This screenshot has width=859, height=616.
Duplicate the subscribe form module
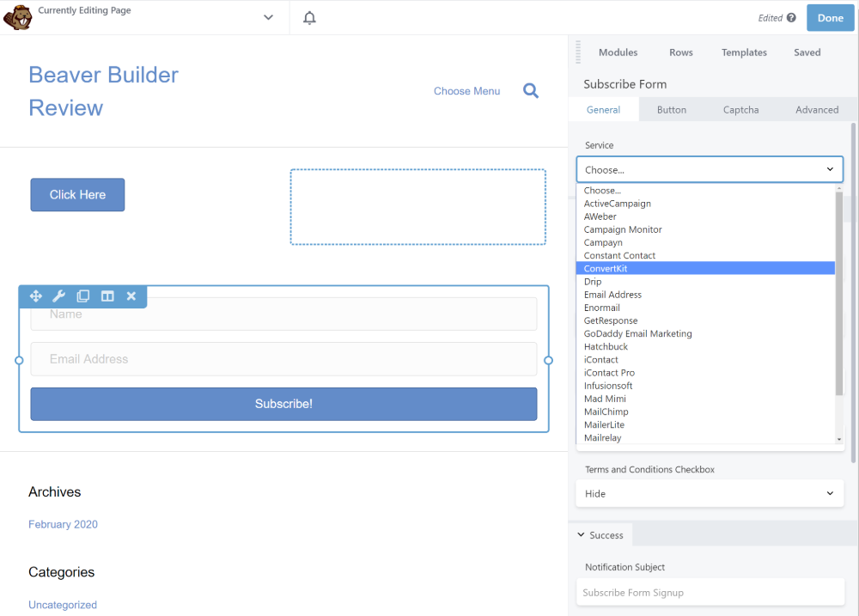click(83, 296)
